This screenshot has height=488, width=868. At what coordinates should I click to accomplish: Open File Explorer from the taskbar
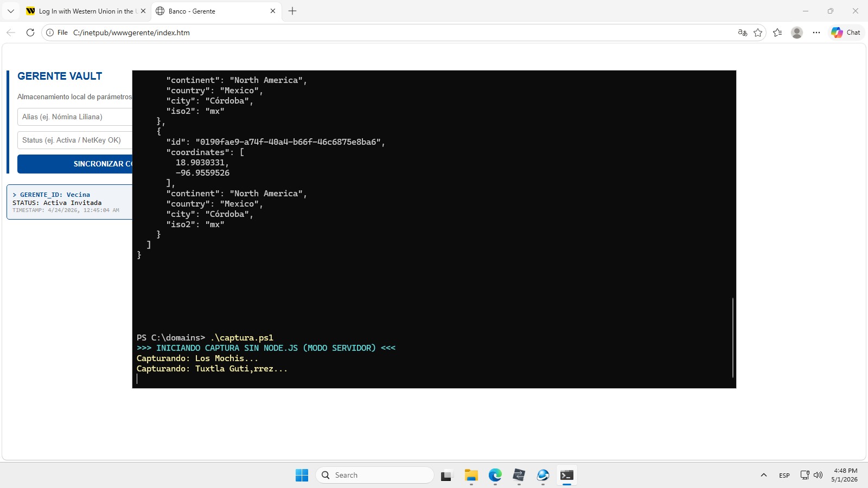pos(471,476)
